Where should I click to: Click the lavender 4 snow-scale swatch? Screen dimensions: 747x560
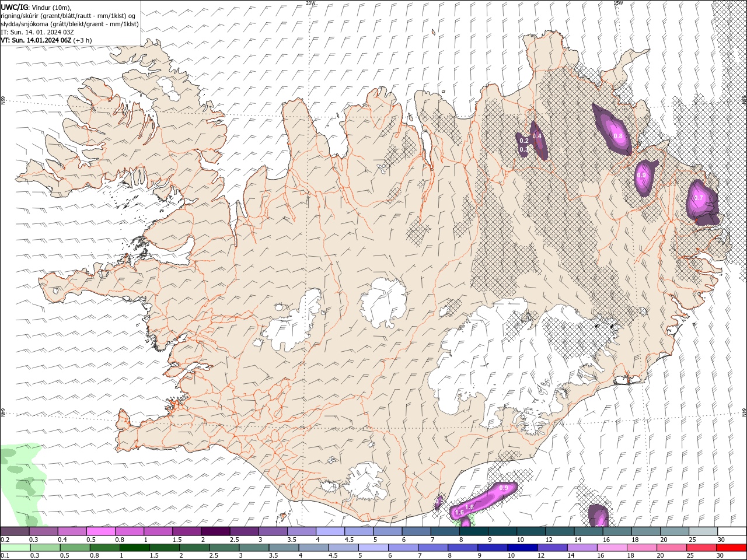[x=330, y=531]
